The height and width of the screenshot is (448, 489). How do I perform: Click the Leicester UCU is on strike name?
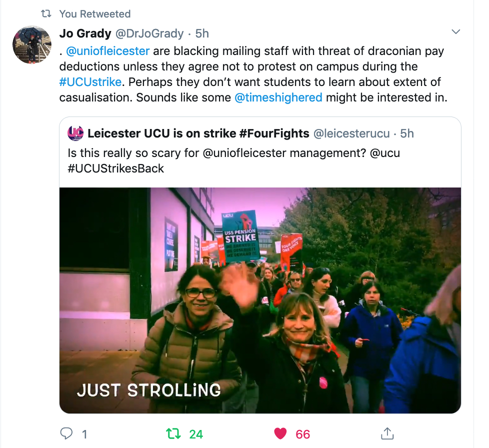[x=198, y=133]
